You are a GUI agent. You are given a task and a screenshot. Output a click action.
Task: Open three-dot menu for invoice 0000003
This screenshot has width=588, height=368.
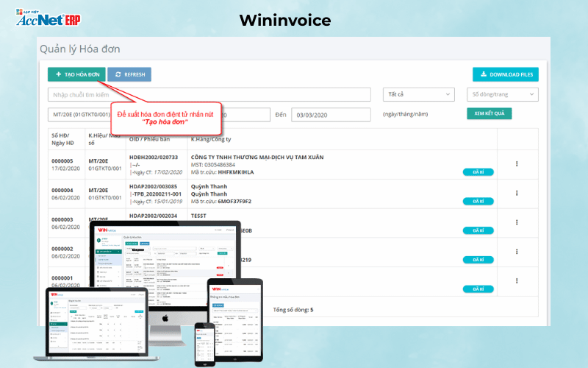[x=517, y=222]
